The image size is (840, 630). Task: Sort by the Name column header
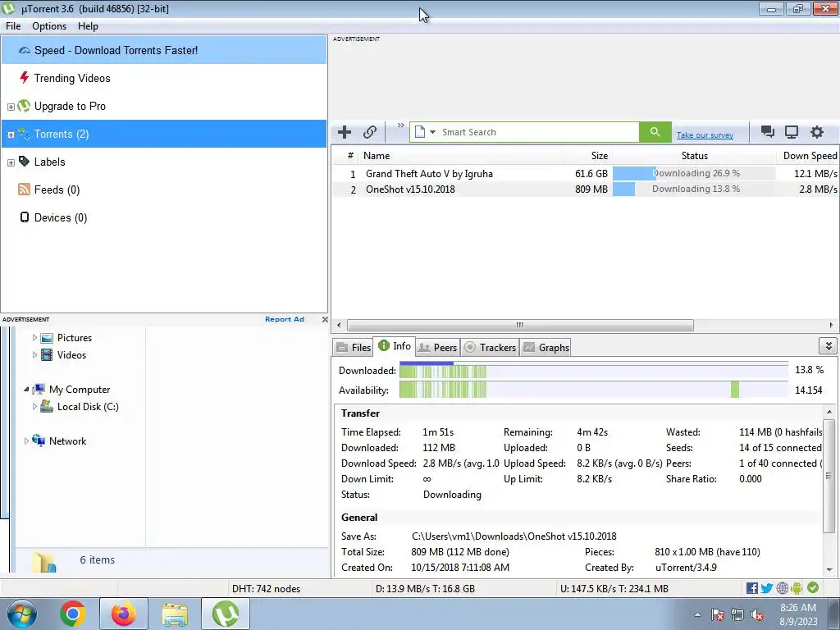pos(461,156)
